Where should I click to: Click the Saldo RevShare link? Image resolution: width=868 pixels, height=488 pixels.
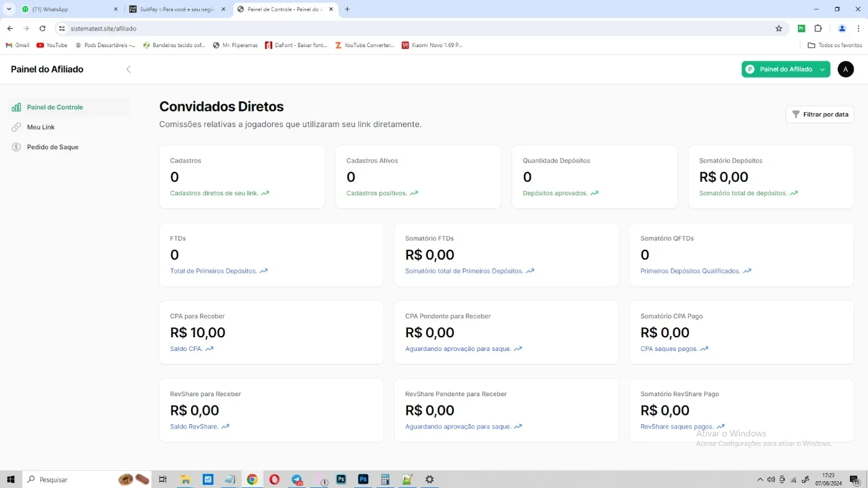(194, 427)
